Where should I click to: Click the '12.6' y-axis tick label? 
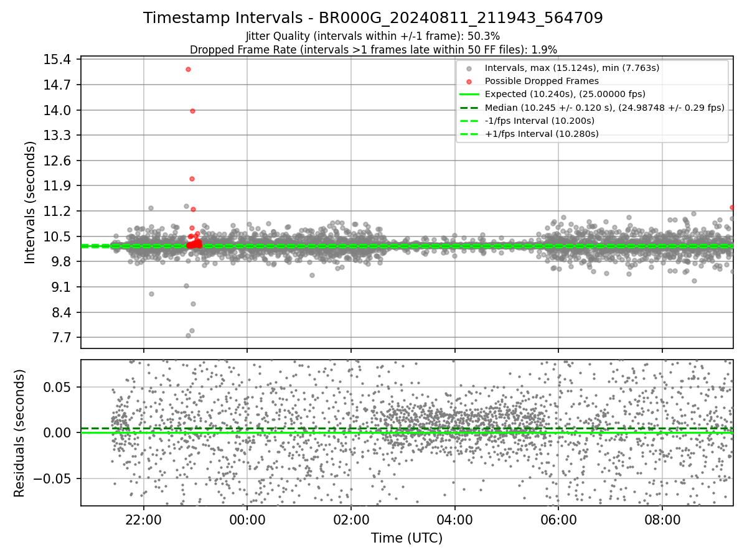tap(57, 161)
